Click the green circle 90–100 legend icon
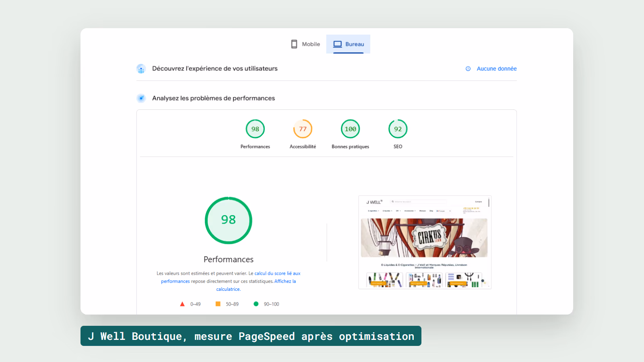This screenshot has height=362, width=644. (x=256, y=304)
